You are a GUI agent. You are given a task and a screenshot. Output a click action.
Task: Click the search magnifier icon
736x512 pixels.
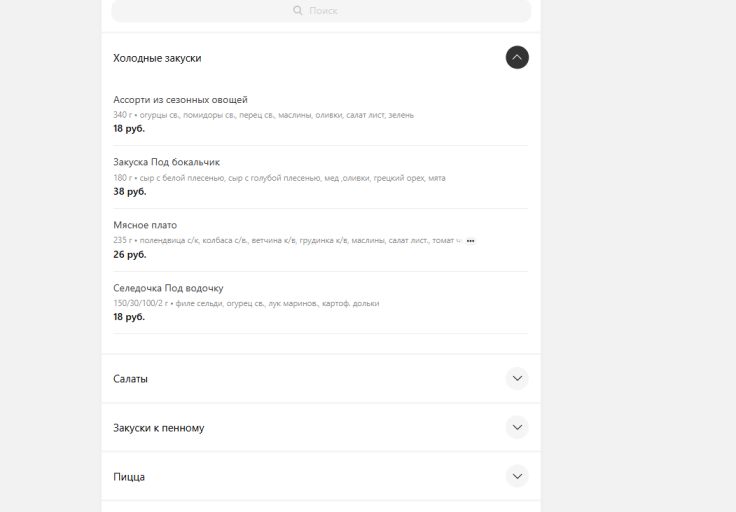(x=298, y=10)
